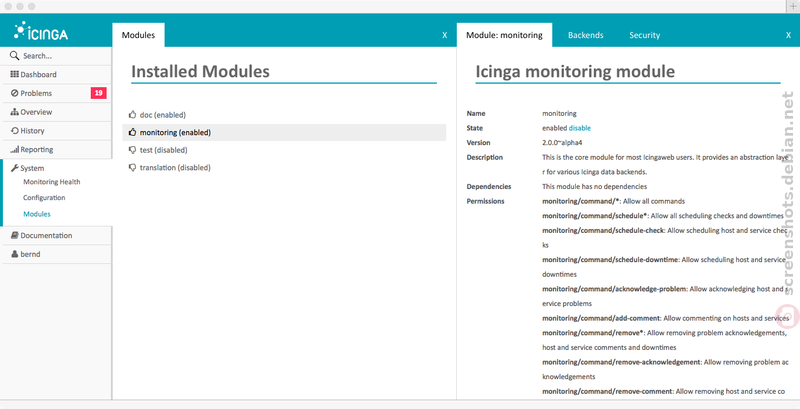Screen dimensions: 800x409
Task: Open a new browser tab with plus
Action: click(793, 6)
